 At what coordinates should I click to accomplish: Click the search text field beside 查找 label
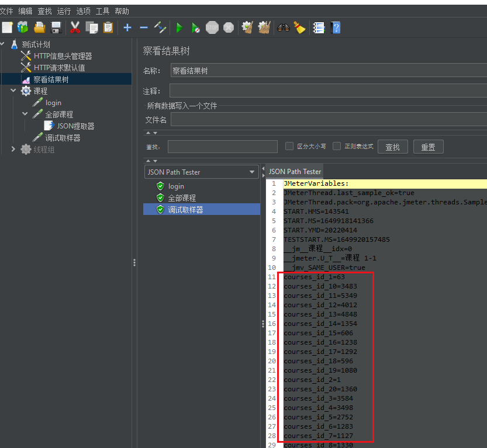[x=223, y=147]
